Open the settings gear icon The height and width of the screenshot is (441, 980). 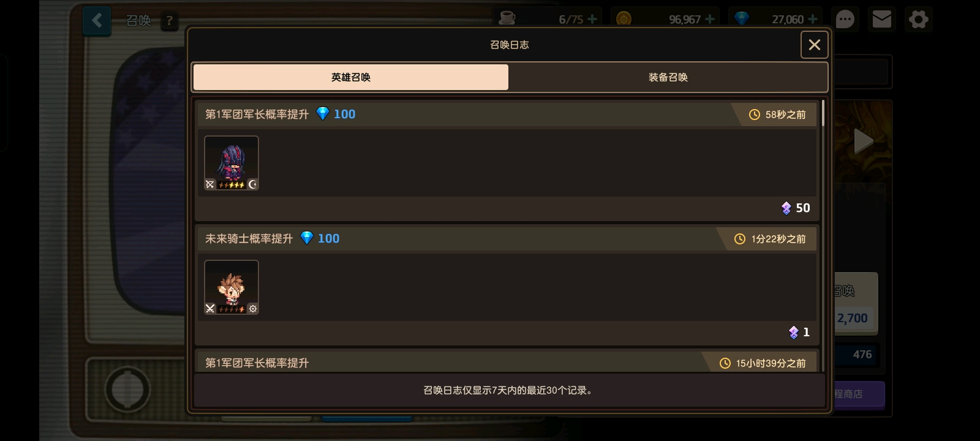coord(918,20)
